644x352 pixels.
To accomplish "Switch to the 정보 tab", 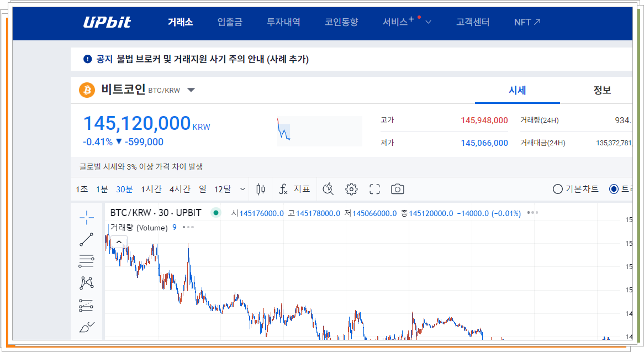I will [602, 91].
